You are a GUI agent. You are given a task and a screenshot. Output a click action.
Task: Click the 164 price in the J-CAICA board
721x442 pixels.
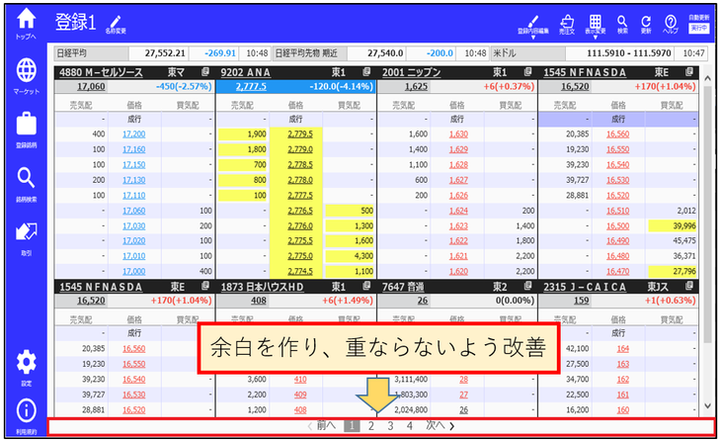click(x=623, y=349)
